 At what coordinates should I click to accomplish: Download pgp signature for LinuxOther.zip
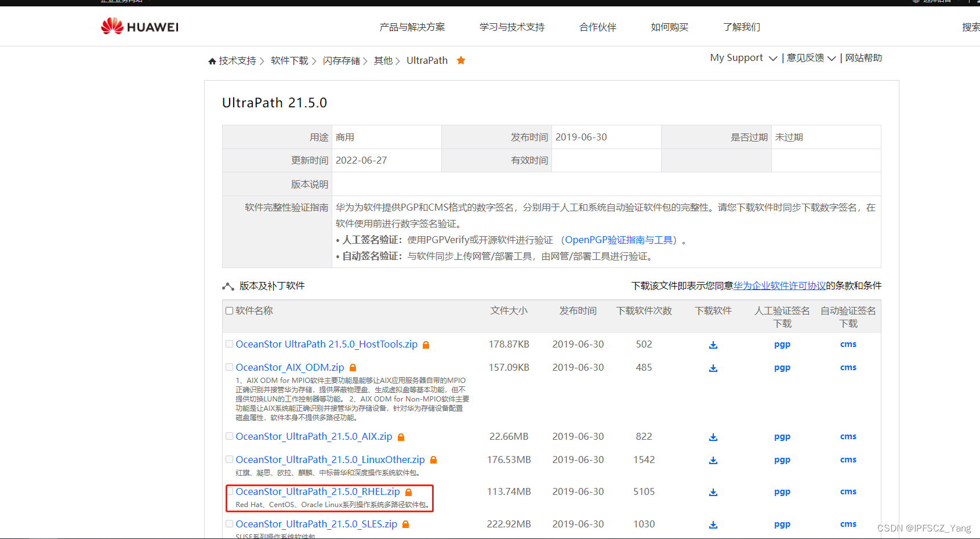pyautogui.click(x=782, y=460)
